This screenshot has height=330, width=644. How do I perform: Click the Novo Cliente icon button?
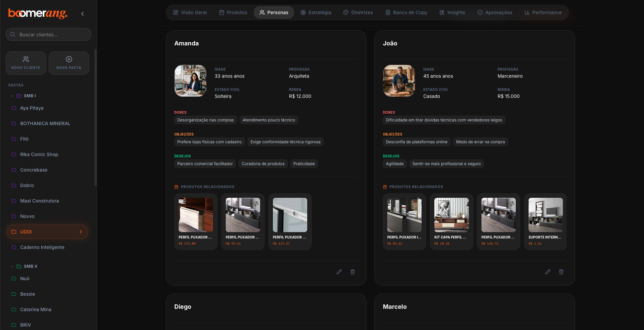[26, 63]
